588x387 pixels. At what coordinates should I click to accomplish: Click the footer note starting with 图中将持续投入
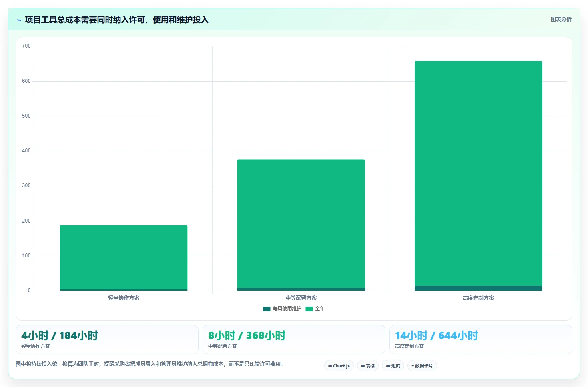click(149, 364)
